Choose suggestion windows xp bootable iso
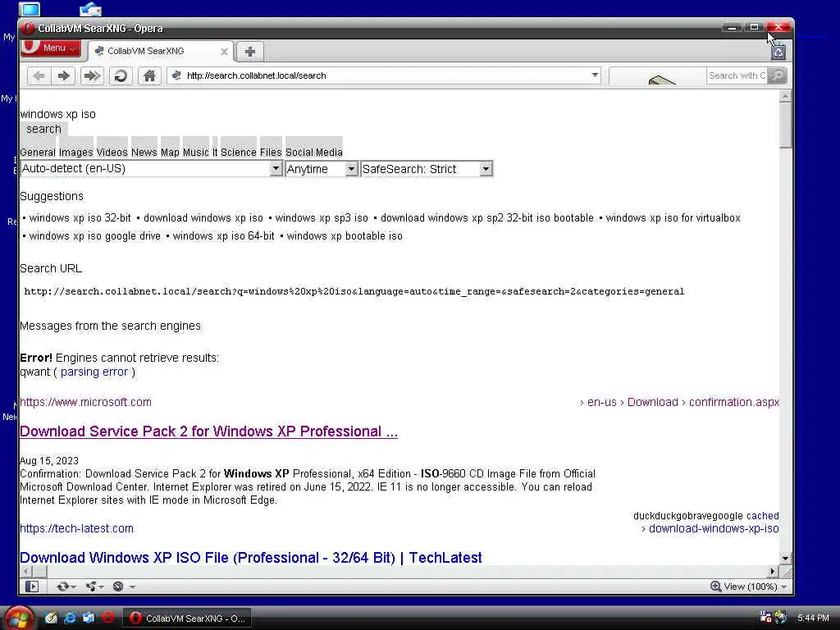Viewport: 840px width, 630px height. point(345,236)
